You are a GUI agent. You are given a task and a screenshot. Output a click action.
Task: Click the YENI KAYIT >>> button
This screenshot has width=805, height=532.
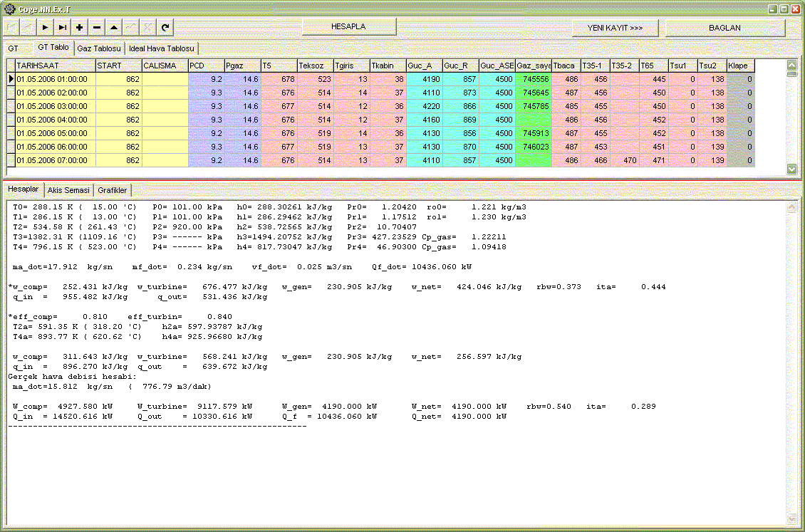pos(614,28)
